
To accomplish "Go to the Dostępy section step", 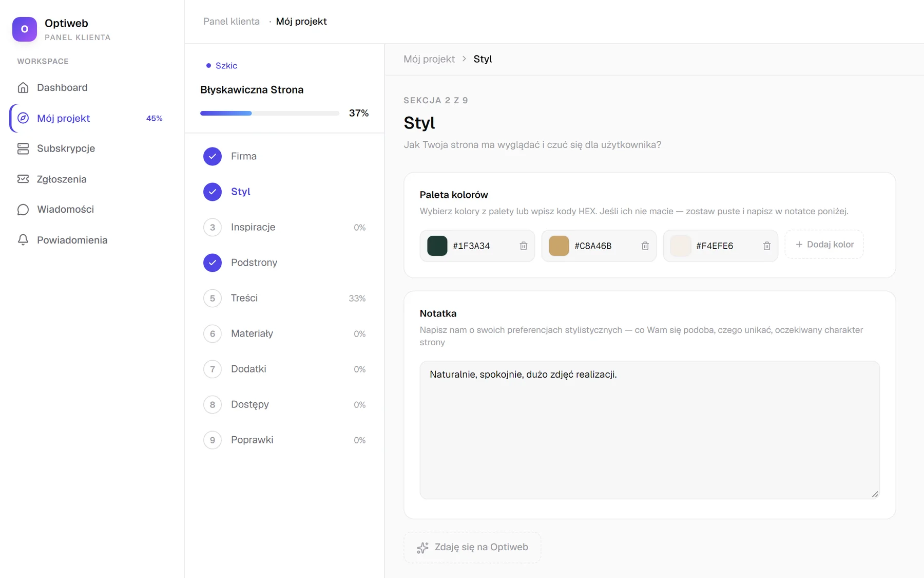I will [x=284, y=404].
